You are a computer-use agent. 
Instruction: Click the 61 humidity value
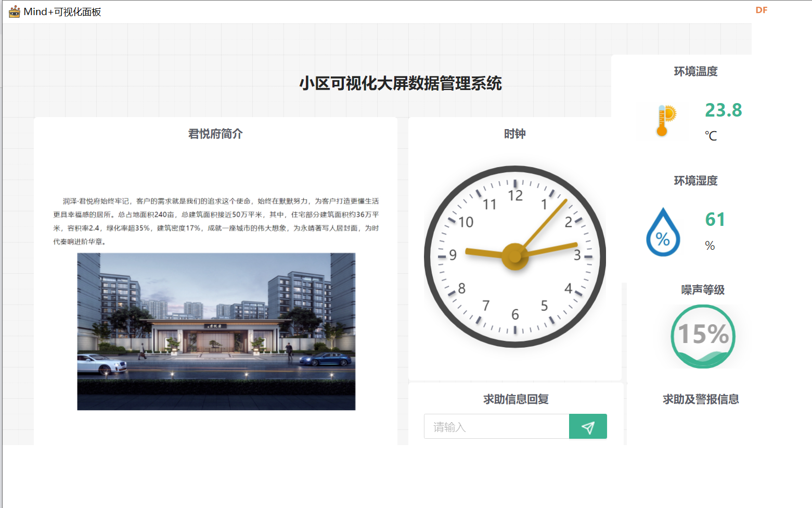click(x=715, y=220)
